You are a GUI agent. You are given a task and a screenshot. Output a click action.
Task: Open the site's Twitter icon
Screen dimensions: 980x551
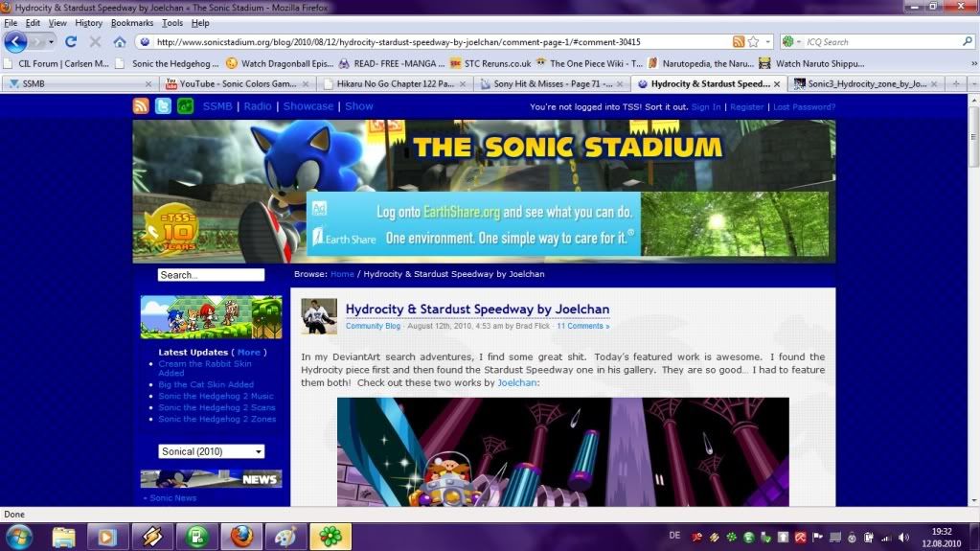(x=163, y=105)
